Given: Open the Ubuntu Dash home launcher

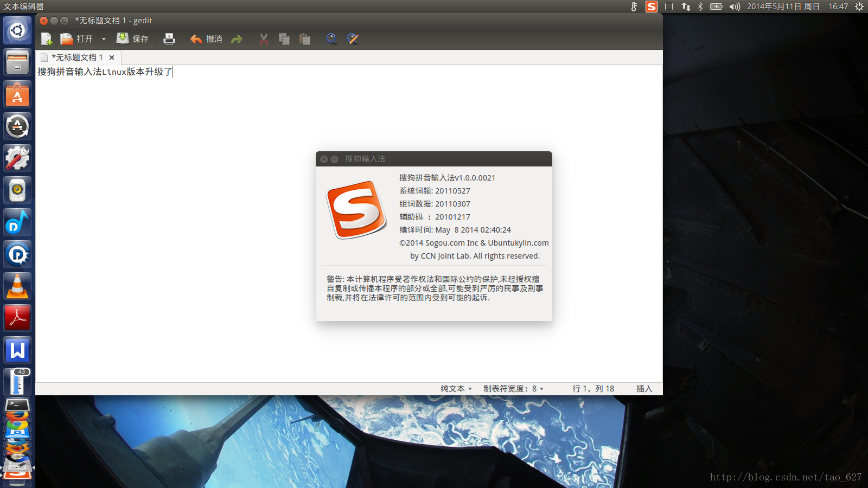Looking at the screenshot, I should coord(17,30).
